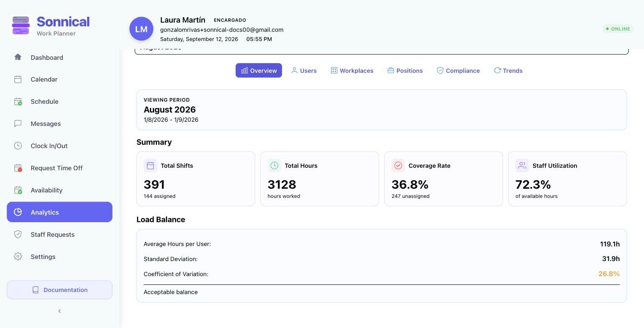Switch to the Overview tab
The image size is (644, 328).
pos(259,71)
